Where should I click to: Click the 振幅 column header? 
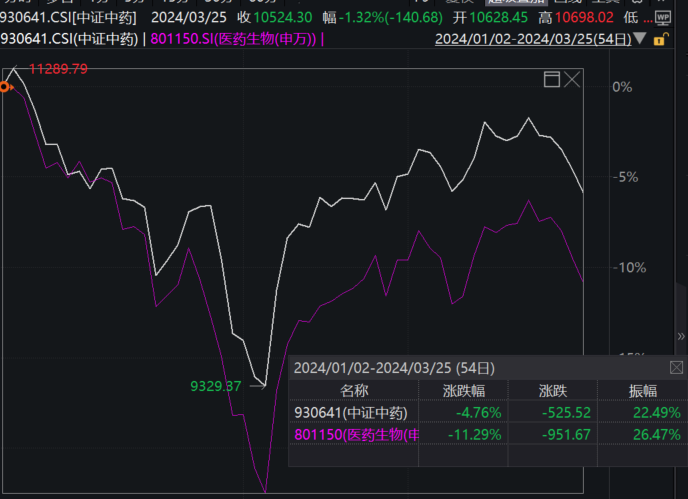643,390
